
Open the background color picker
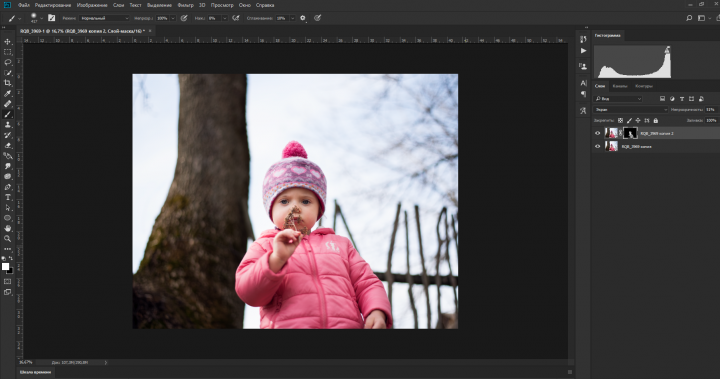tap(11, 271)
